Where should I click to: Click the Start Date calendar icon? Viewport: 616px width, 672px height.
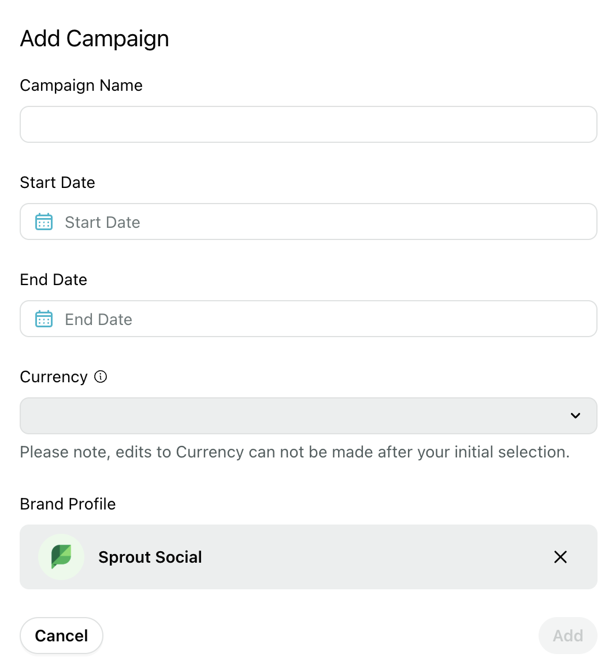click(44, 221)
